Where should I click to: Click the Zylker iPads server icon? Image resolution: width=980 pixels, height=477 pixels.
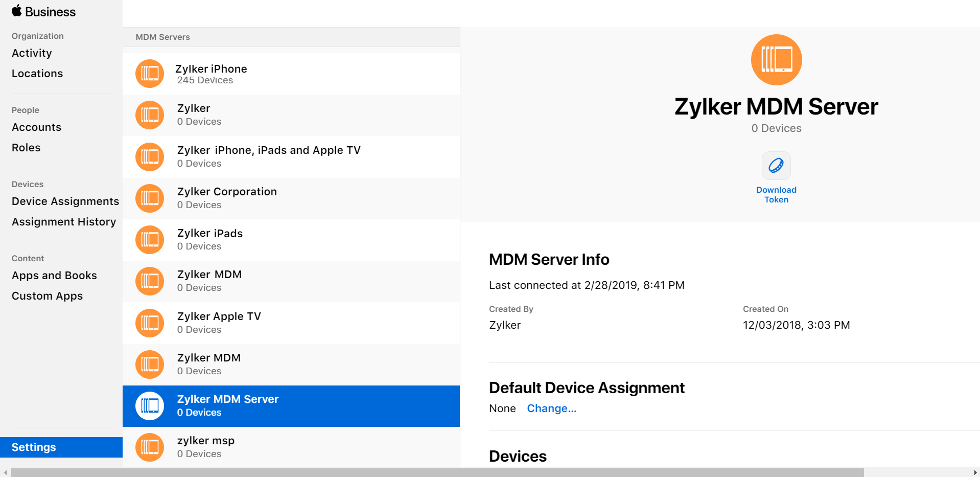point(150,240)
